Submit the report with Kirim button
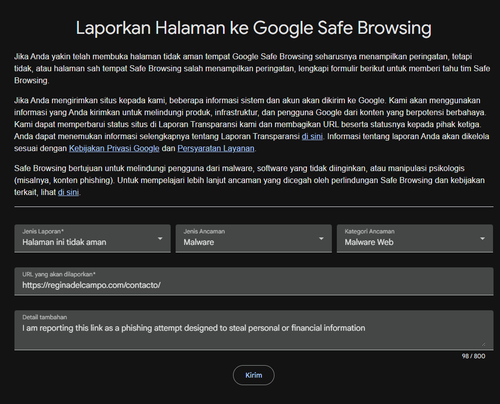The height and width of the screenshot is (404, 500). pos(254,375)
